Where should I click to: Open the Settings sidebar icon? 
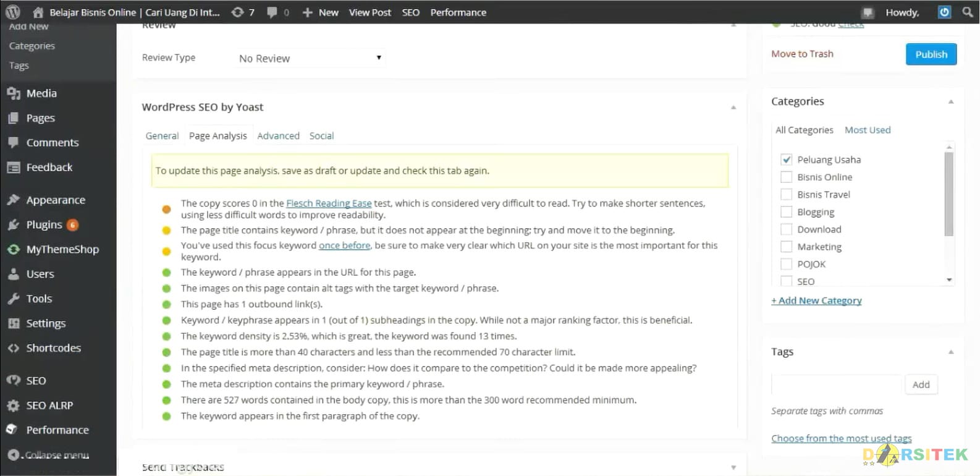(x=14, y=323)
